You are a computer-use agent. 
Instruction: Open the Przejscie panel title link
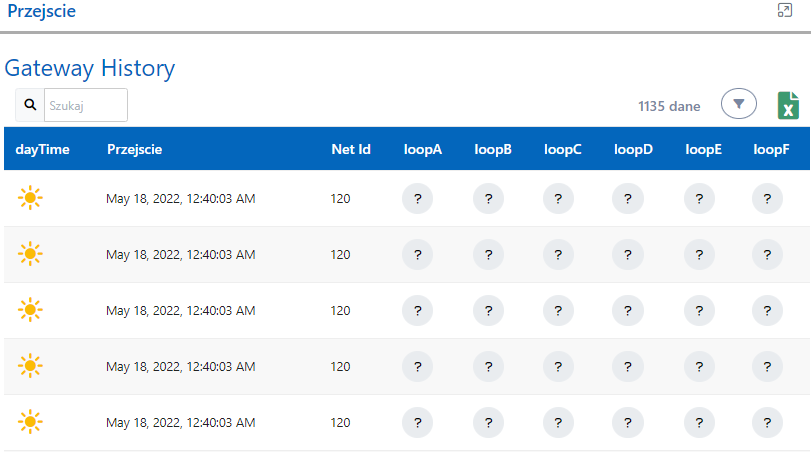[41, 12]
